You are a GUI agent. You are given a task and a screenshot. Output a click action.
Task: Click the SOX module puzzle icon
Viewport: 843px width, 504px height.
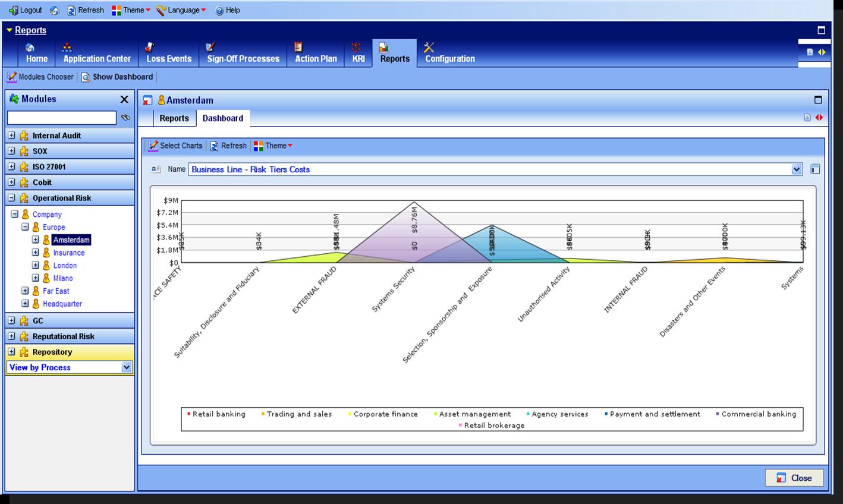pos(24,151)
